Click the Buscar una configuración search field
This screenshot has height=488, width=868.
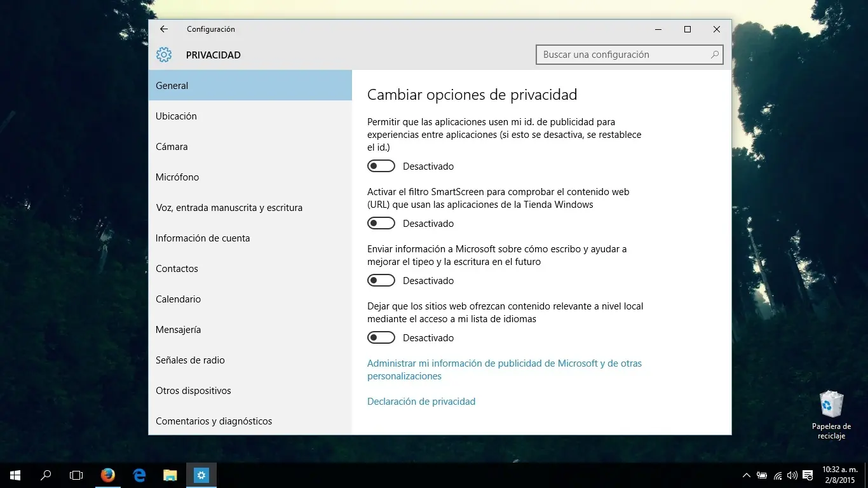point(630,55)
